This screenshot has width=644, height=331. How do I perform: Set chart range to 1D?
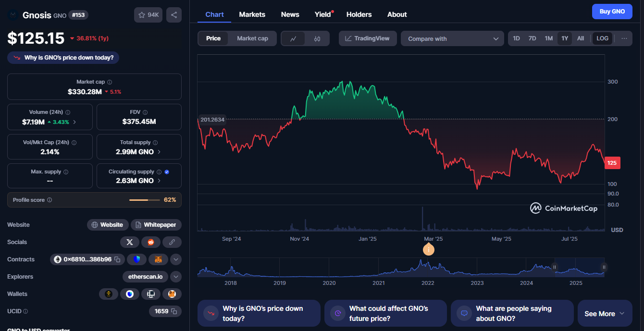516,38
